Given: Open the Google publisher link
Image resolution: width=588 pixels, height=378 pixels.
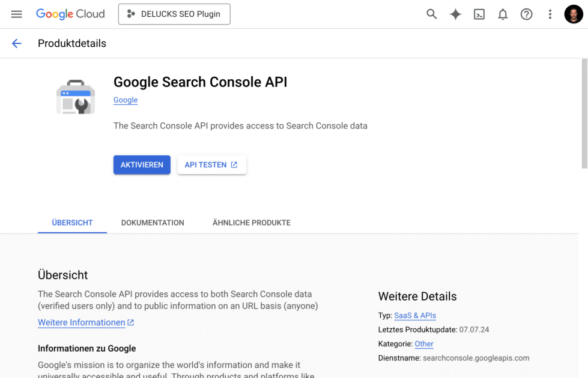Looking at the screenshot, I should click(126, 100).
